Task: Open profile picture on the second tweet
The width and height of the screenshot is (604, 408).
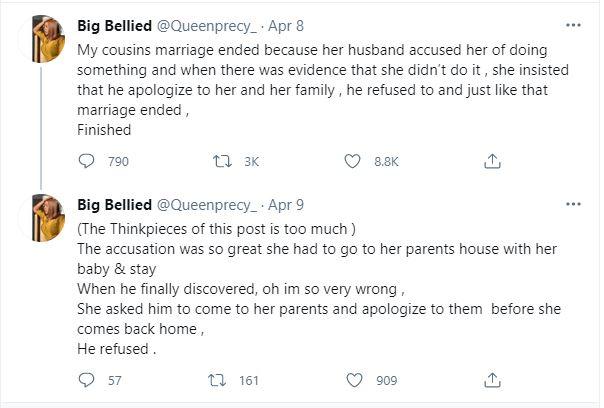Action: click(x=46, y=219)
